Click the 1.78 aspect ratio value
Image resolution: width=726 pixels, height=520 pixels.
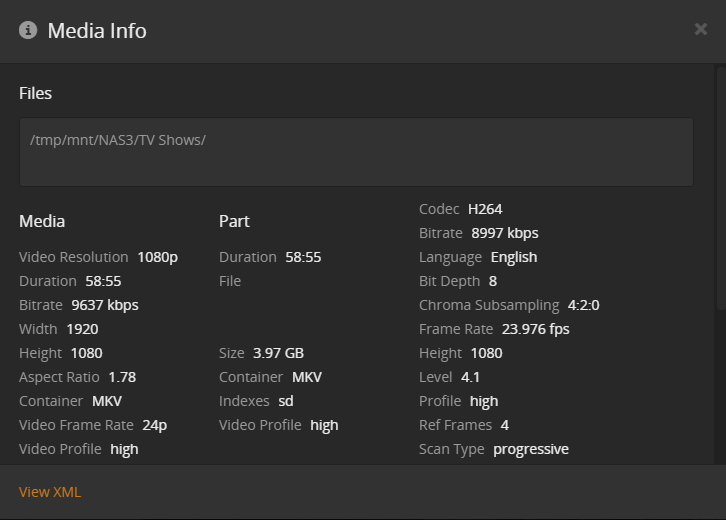[x=121, y=377]
